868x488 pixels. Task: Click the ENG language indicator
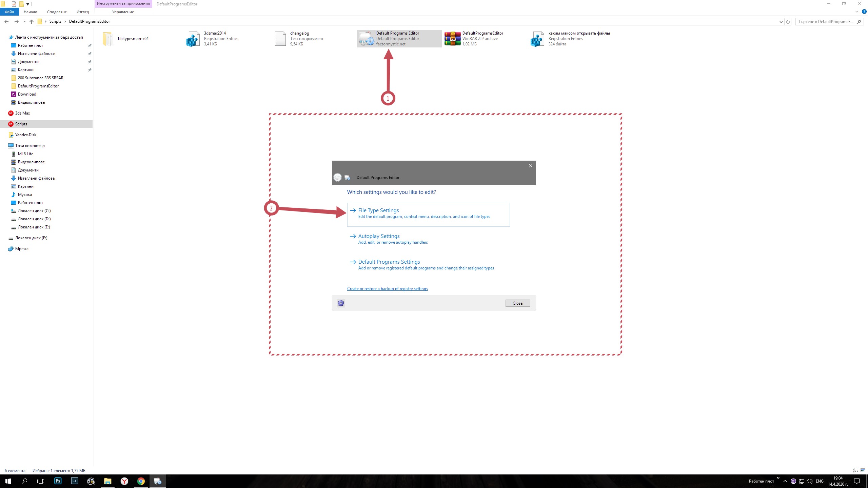(820, 481)
